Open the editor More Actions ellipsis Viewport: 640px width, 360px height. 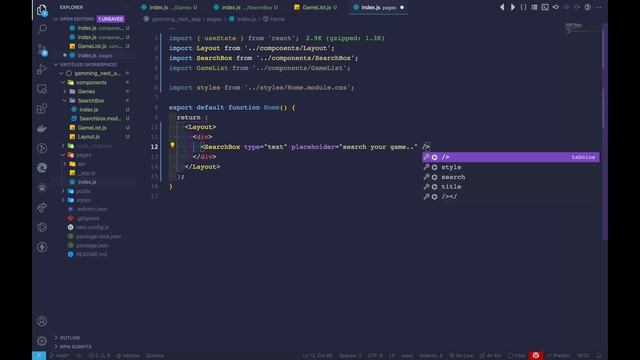pos(598,7)
